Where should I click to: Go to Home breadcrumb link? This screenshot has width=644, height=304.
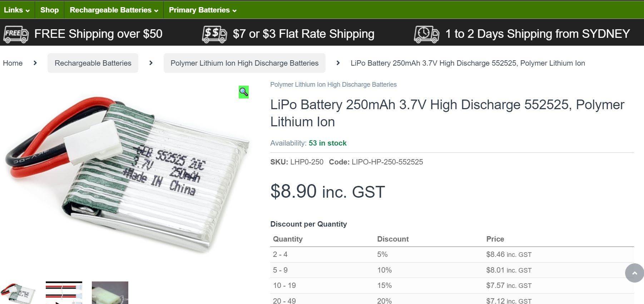pos(13,63)
